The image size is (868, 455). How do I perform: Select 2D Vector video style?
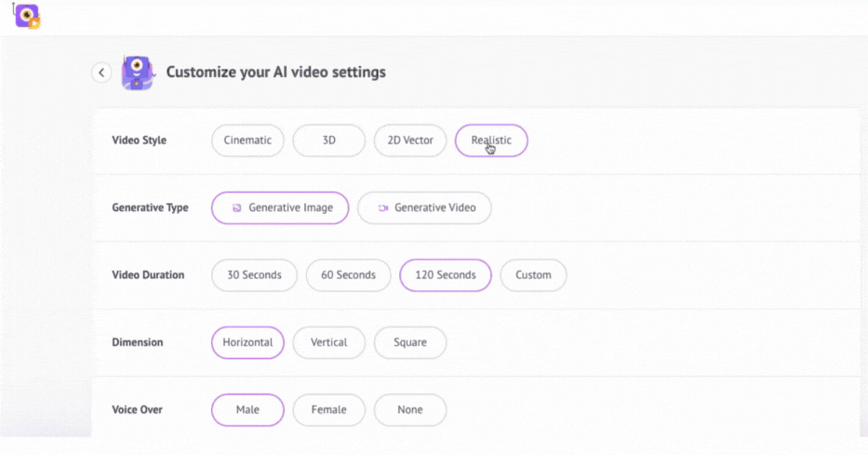[x=409, y=141]
